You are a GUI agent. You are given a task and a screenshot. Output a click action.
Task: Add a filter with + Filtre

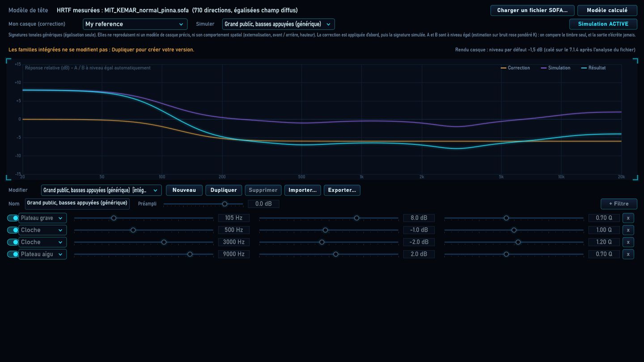point(619,204)
